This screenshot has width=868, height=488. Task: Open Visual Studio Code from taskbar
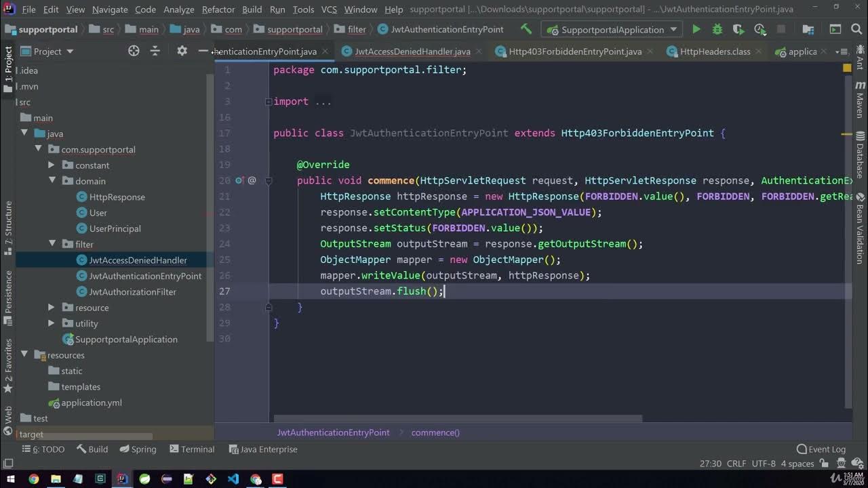click(x=233, y=479)
